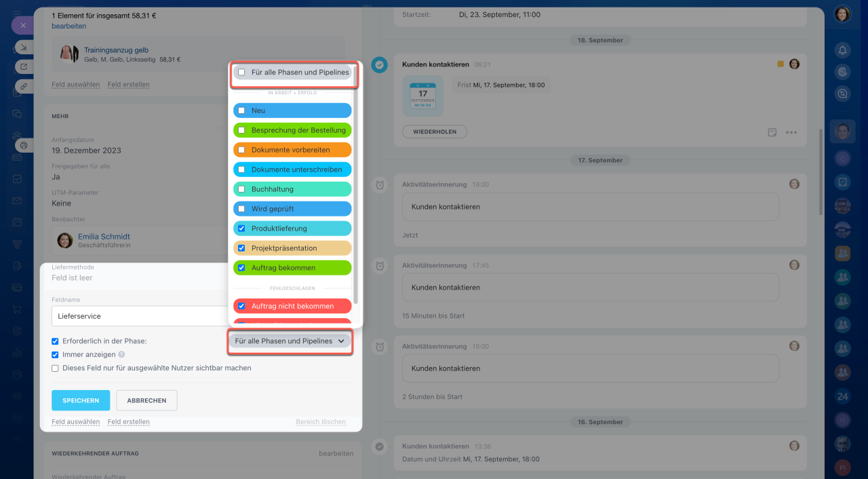The height and width of the screenshot is (479, 868).
Task: Click the Liefermethode Feld ist leer value
Action: (72, 278)
